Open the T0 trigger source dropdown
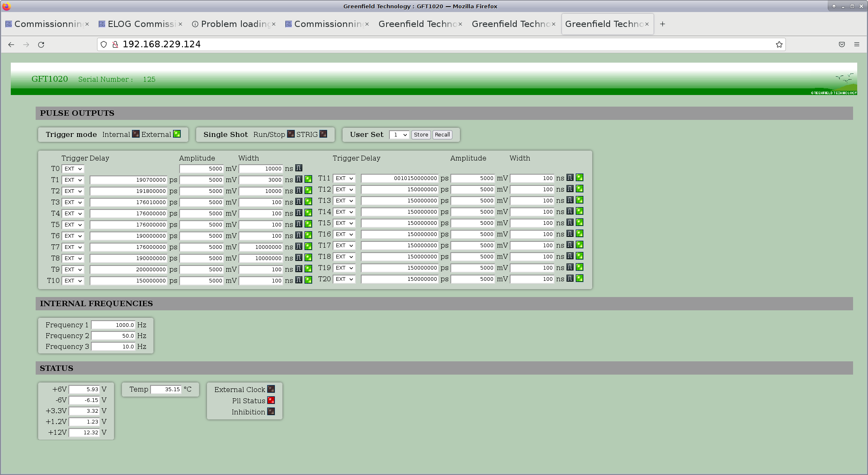Viewport: 868px width, 475px height. pyautogui.click(x=73, y=169)
